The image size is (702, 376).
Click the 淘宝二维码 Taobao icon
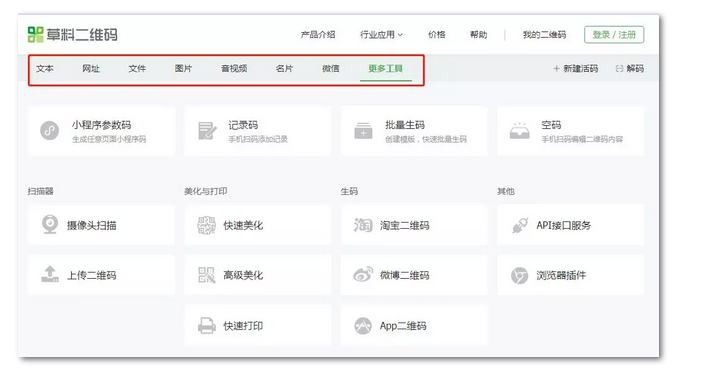coord(363,225)
